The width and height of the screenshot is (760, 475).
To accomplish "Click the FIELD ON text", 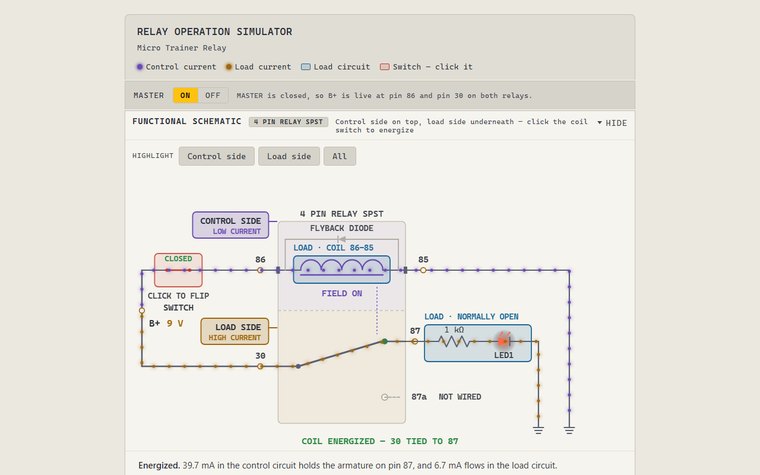I will point(342,293).
